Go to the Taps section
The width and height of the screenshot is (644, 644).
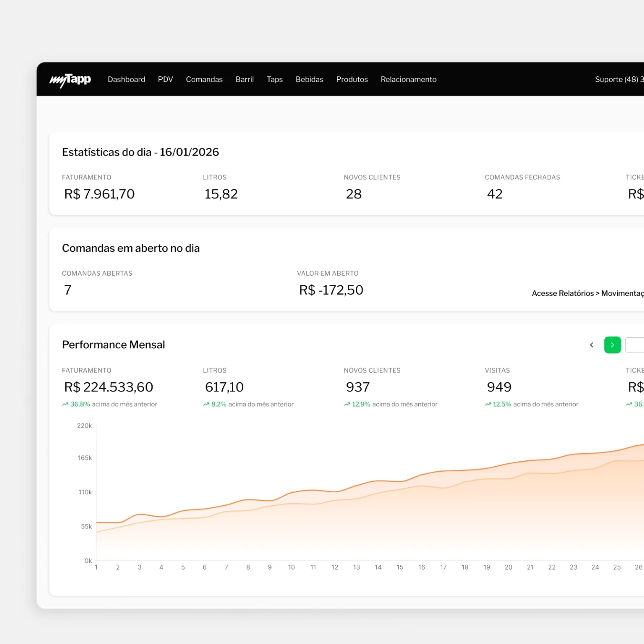(275, 80)
